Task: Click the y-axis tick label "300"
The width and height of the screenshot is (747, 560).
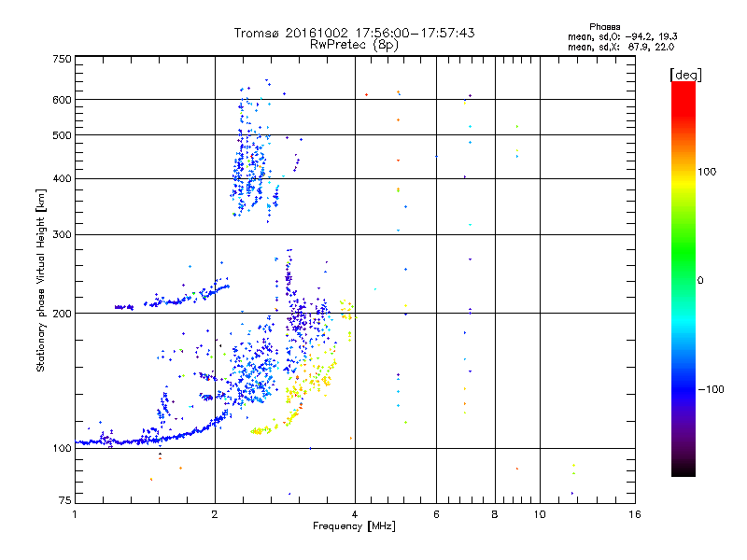Action: point(63,235)
